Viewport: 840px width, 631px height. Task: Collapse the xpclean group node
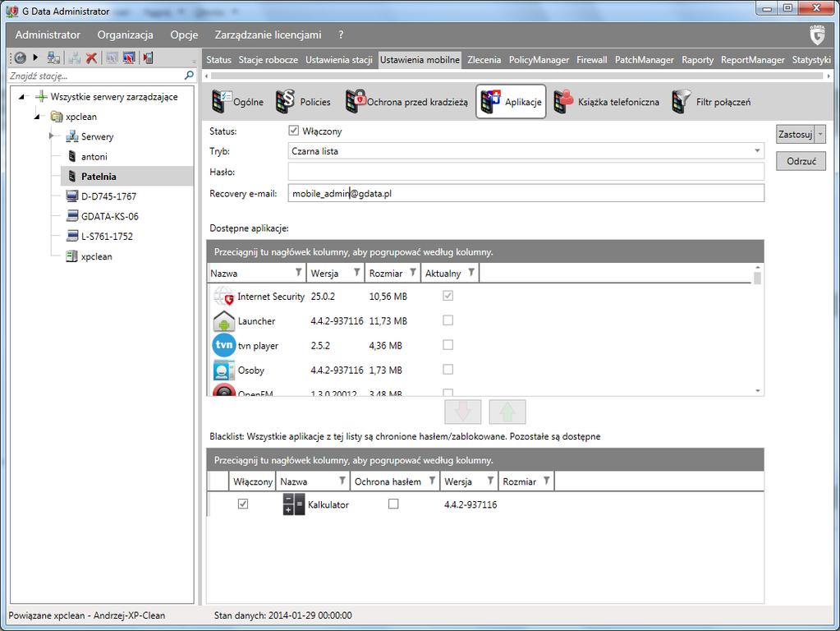pyautogui.click(x=37, y=117)
